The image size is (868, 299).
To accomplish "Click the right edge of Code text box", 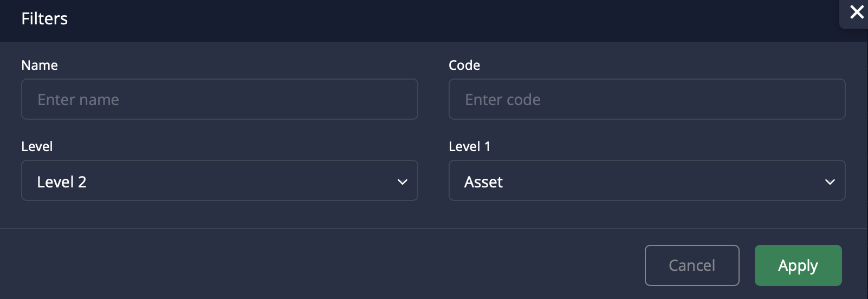I will tap(838, 100).
